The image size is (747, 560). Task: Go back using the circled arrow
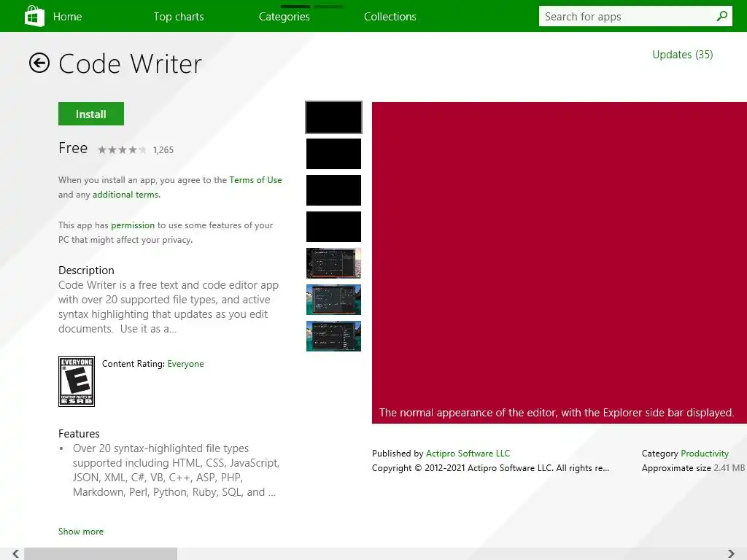(x=39, y=63)
